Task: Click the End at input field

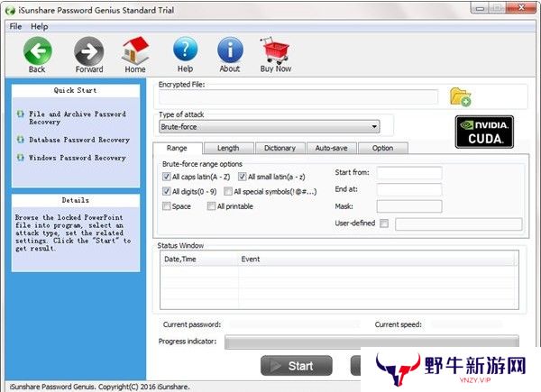Action: 409,189
